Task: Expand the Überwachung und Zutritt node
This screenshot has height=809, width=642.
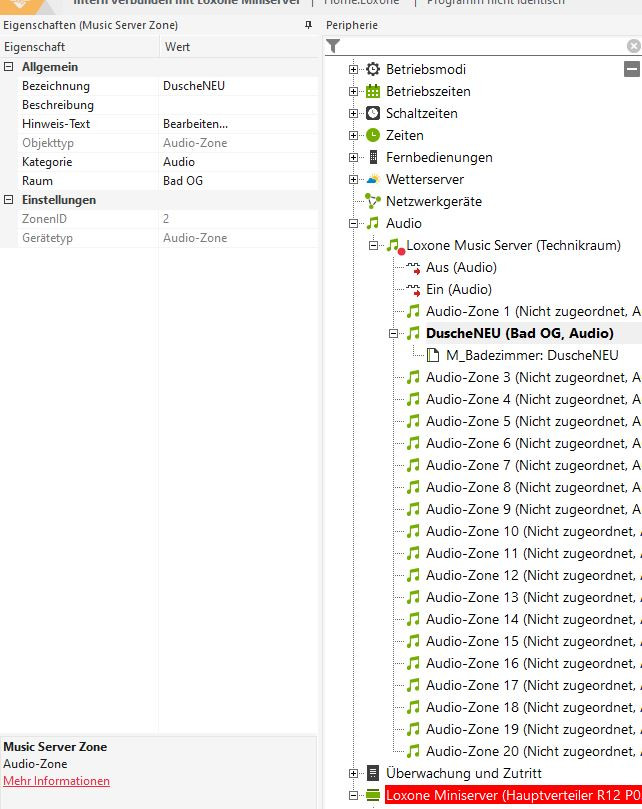Action: click(353, 773)
